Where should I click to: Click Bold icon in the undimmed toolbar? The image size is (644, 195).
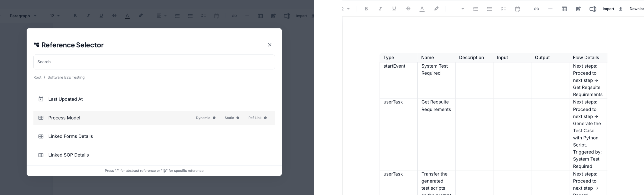[x=366, y=9]
